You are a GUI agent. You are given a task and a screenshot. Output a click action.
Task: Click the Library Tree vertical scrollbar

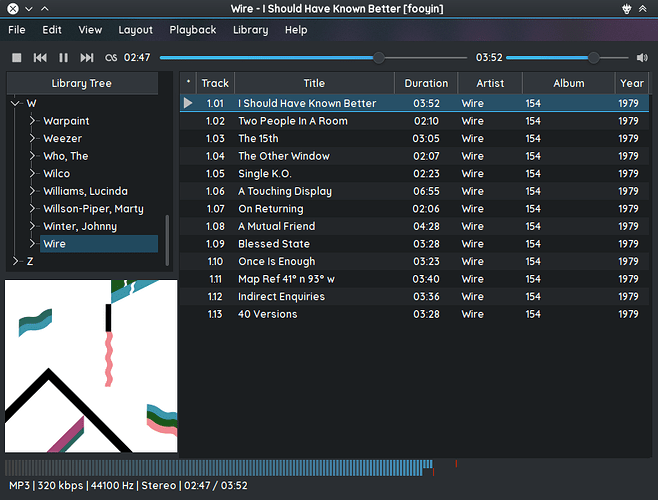(167, 239)
